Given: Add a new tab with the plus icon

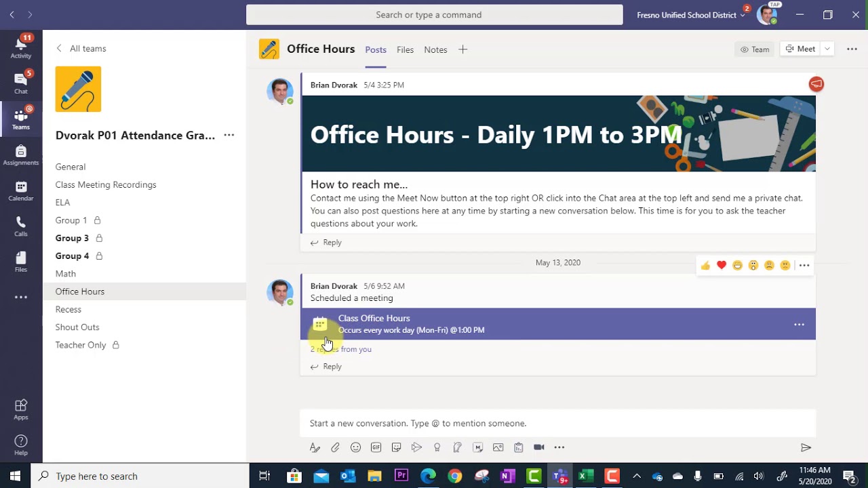Looking at the screenshot, I should pos(462,49).
